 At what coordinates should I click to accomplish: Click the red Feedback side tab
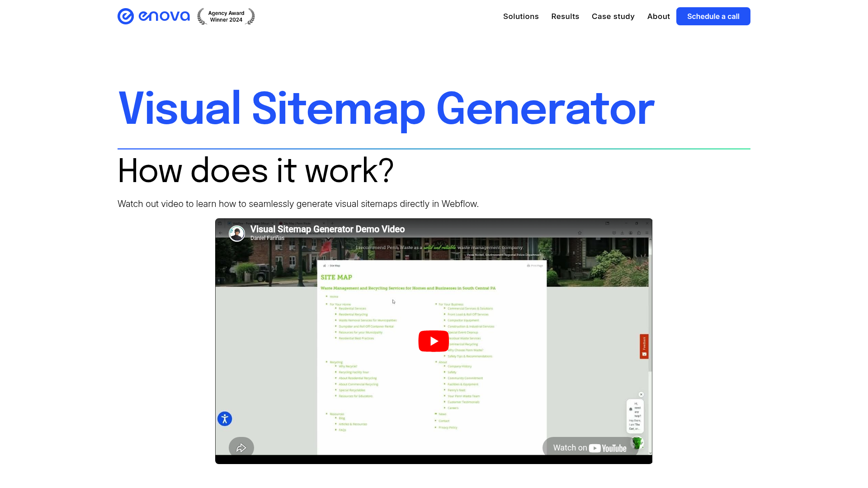coord(644,346)
